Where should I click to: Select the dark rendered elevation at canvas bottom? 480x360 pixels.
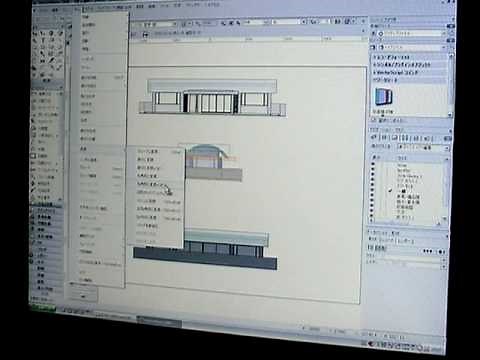(x=205, y=250)
